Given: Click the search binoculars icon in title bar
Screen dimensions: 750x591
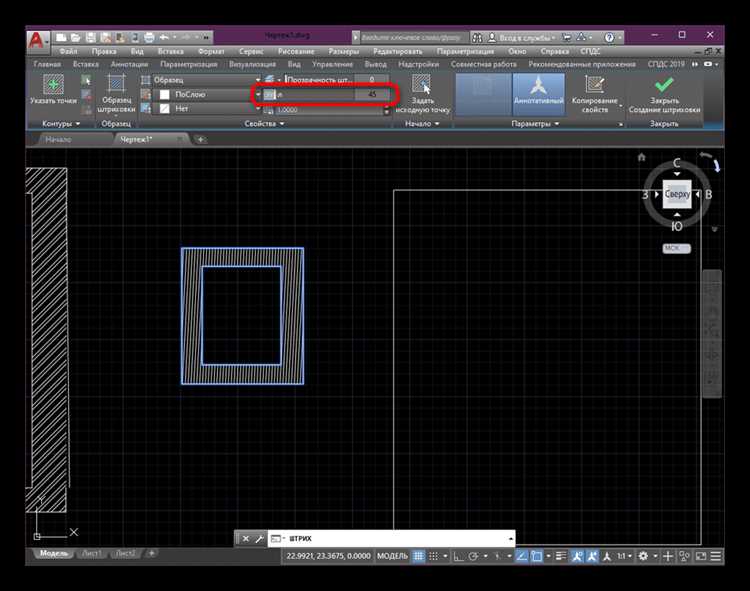Looking at the screenshot, I should pos(477,37).
